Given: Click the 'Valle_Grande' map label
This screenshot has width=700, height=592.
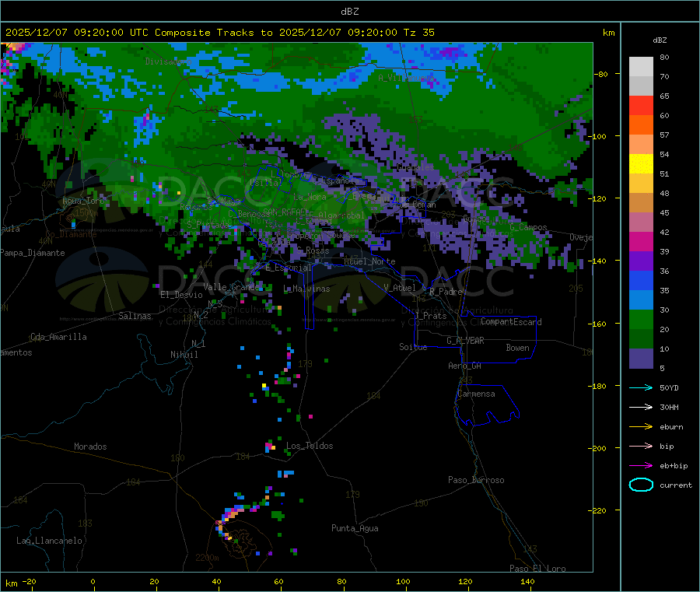Looking at the screenshot, I should point(231,286).
